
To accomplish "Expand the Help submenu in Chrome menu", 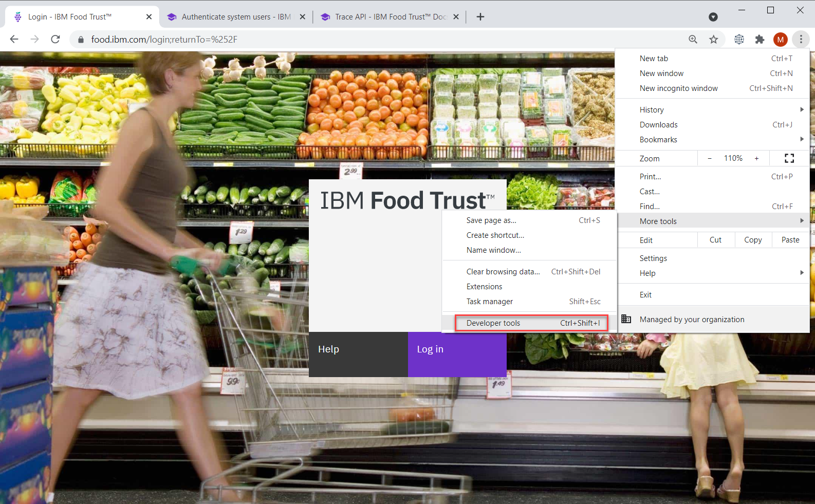I will pos(712,273).
